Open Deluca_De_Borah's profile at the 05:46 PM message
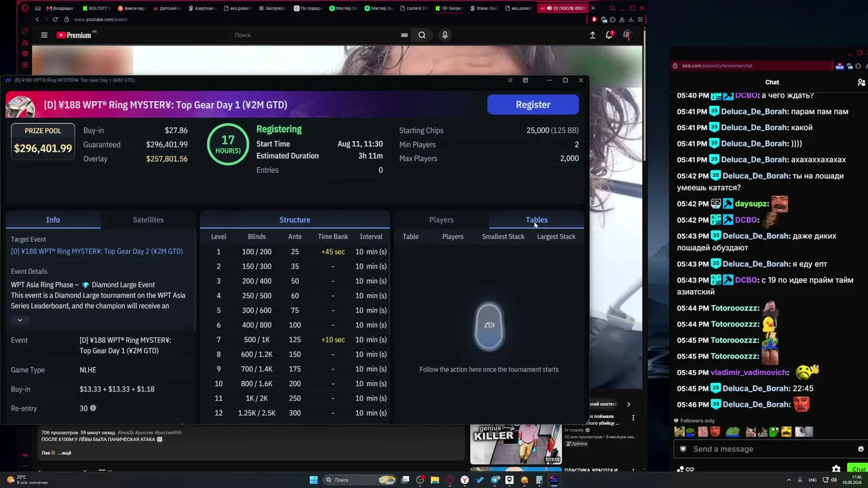Viewport: 868px width, 488px height. point(755,405)
